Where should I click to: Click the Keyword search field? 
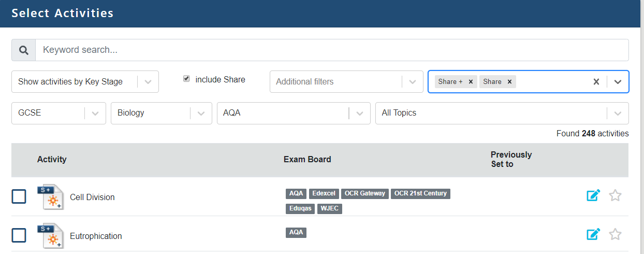tap(331, 50)
